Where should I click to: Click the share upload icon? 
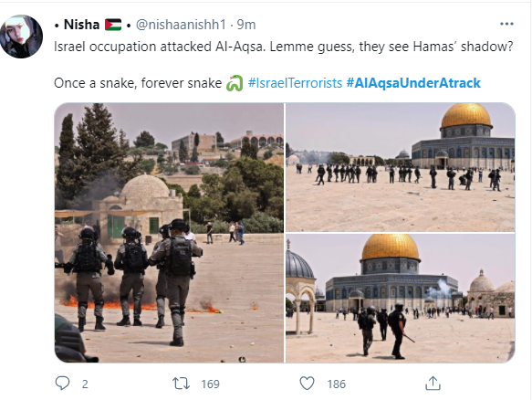pyautogui.click(x=433, y=383)
